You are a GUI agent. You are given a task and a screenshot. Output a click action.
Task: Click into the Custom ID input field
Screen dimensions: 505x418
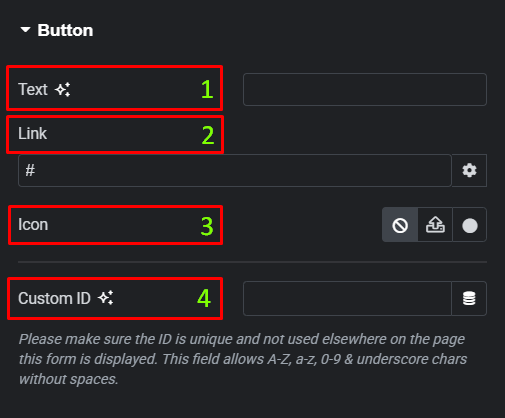pyautogui.click(x=347, y=298)
